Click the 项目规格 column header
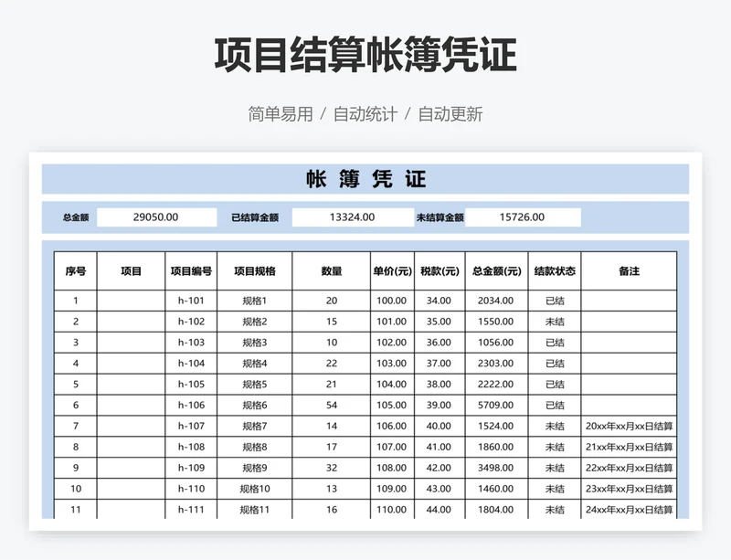Image resolution: width=731 pixels, height=560 pixels. (255, 271)
